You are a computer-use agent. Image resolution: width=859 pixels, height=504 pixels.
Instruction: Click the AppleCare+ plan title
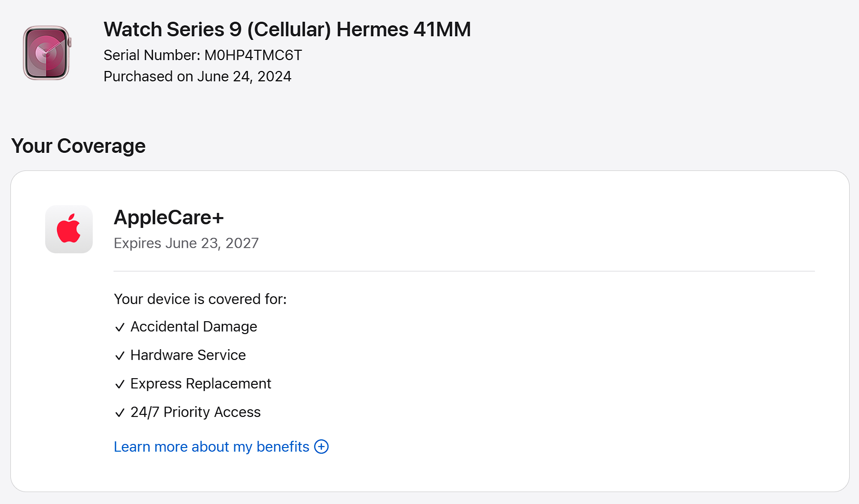[168, 218]
